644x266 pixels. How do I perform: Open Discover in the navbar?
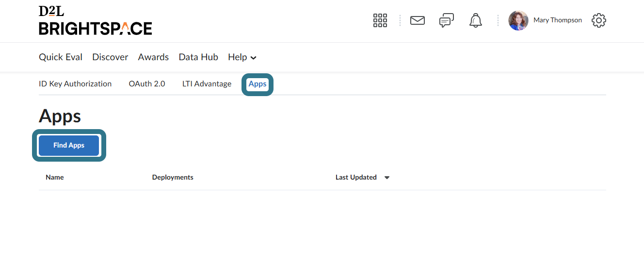tap(110, 57)
